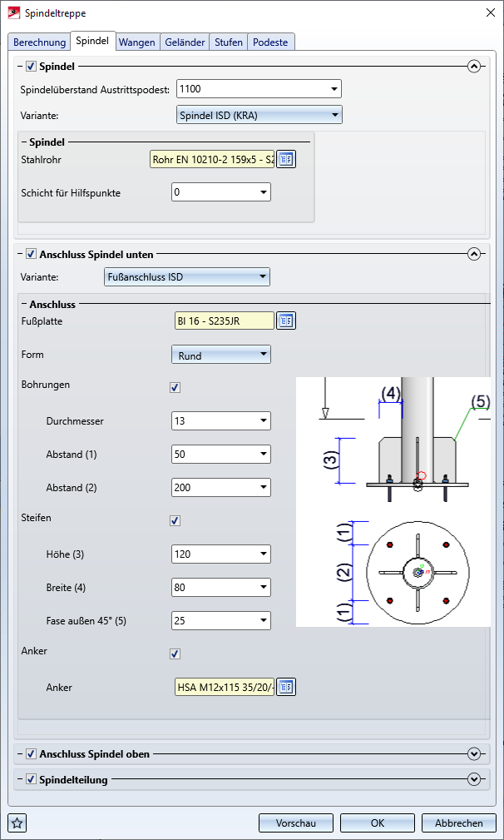Disable the Steifen checkbox
This screenshot has width=504, height=840.
click(175, 520)
